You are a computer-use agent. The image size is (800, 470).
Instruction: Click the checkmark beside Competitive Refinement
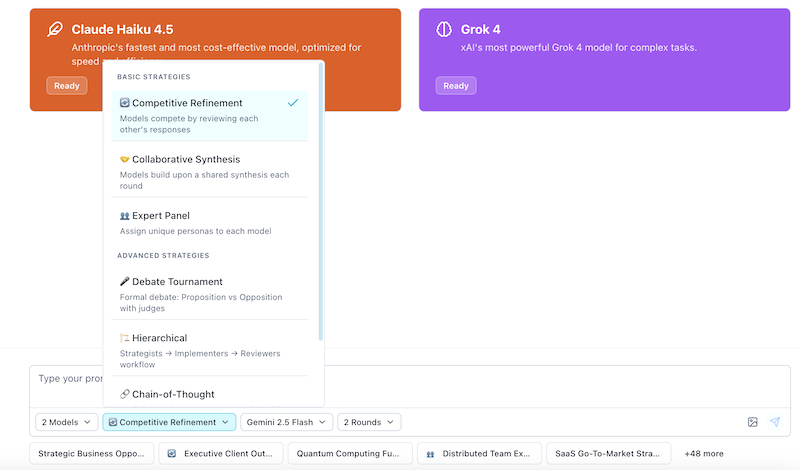coord(292,103)
